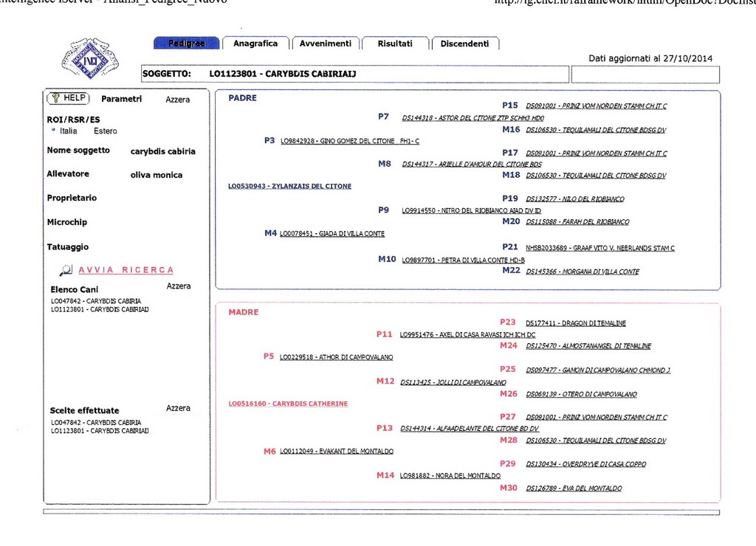
Task: Open M12 JOLLI DI CAMPOVALANO link
Action: click(x=453, y=382)
